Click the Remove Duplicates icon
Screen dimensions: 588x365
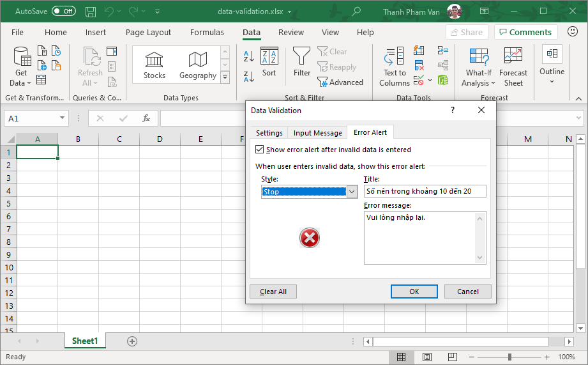point(419,65)
